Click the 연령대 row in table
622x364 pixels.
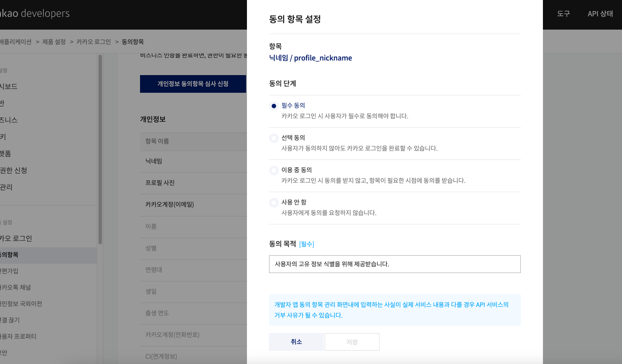pos(193,270)
